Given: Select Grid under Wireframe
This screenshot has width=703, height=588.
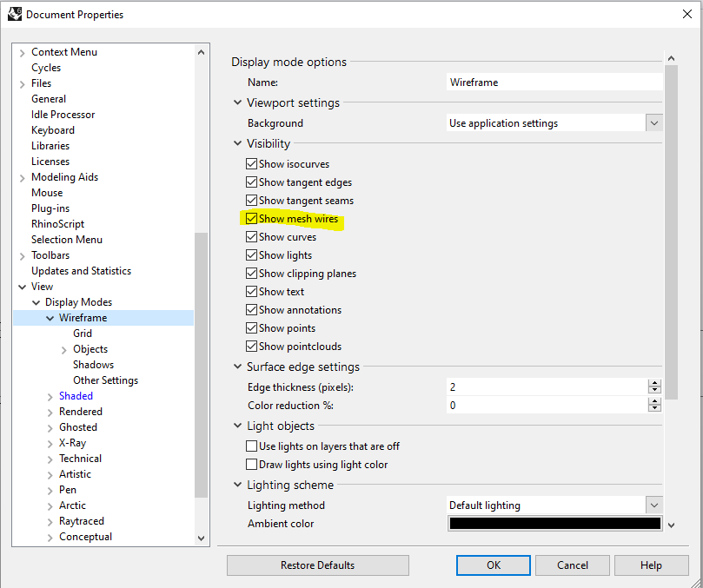Looking at the screenshot, I should click(83, 334).
